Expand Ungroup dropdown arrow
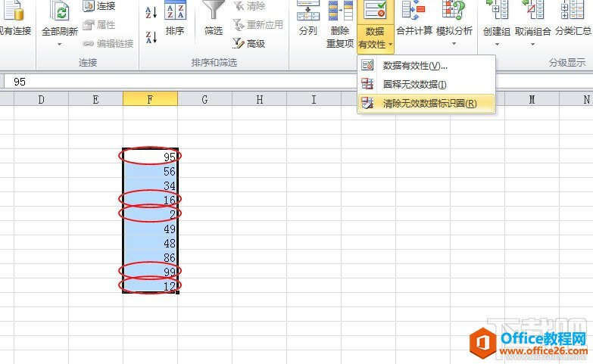Screen dimensions: 593x364 (532, 44)
